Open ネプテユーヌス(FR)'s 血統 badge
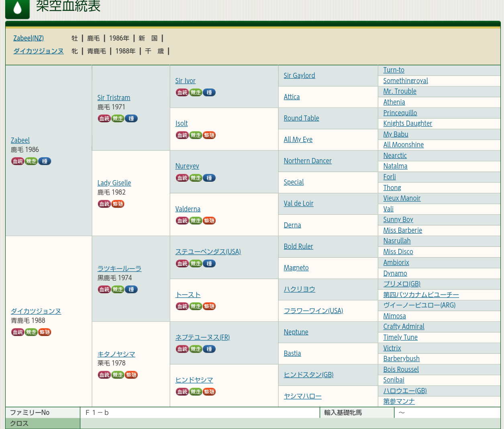 (182, 349)
